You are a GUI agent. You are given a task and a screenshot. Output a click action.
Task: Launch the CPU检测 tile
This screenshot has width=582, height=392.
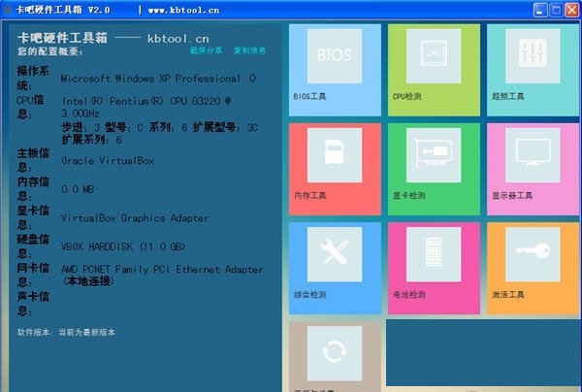(x=434, y=70)
